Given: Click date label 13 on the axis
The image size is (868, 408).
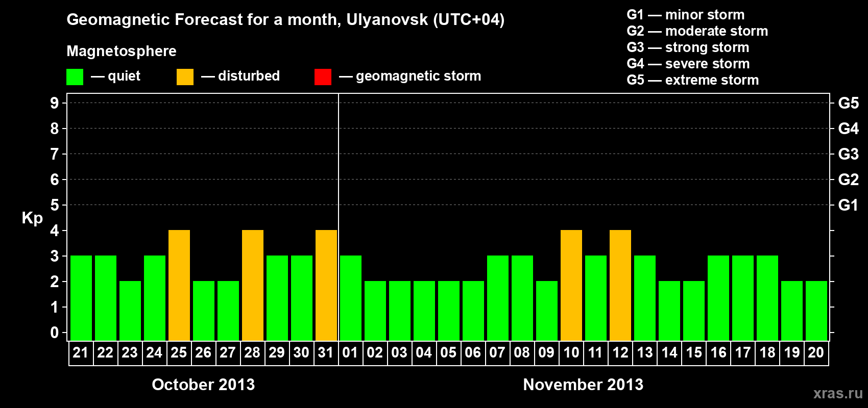Looking at the screenshot, I should pos(645,352).
